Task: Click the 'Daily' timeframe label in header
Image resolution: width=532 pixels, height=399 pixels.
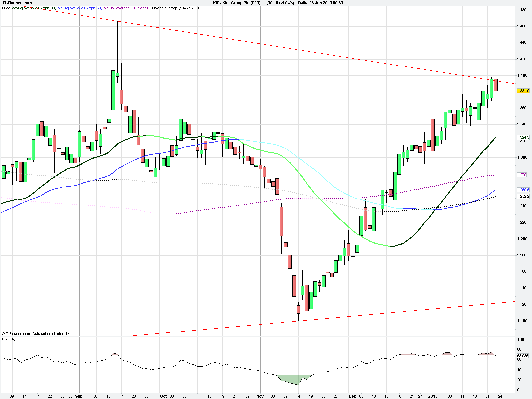Action: [303, 3]
